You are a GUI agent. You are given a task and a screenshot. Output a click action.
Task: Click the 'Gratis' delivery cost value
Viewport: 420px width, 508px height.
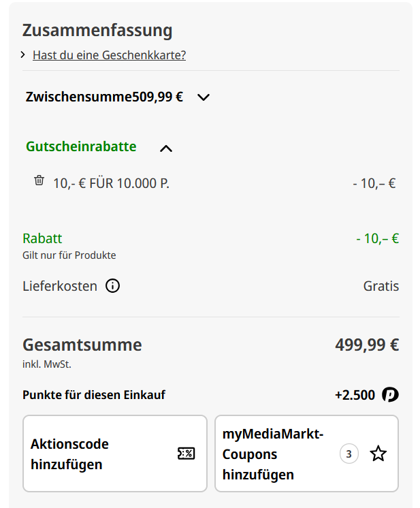click(381, 286)
